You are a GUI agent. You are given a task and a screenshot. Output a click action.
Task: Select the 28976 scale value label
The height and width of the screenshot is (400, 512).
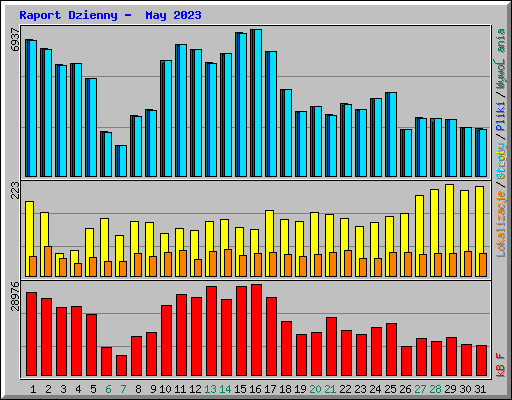pos(15,297)
